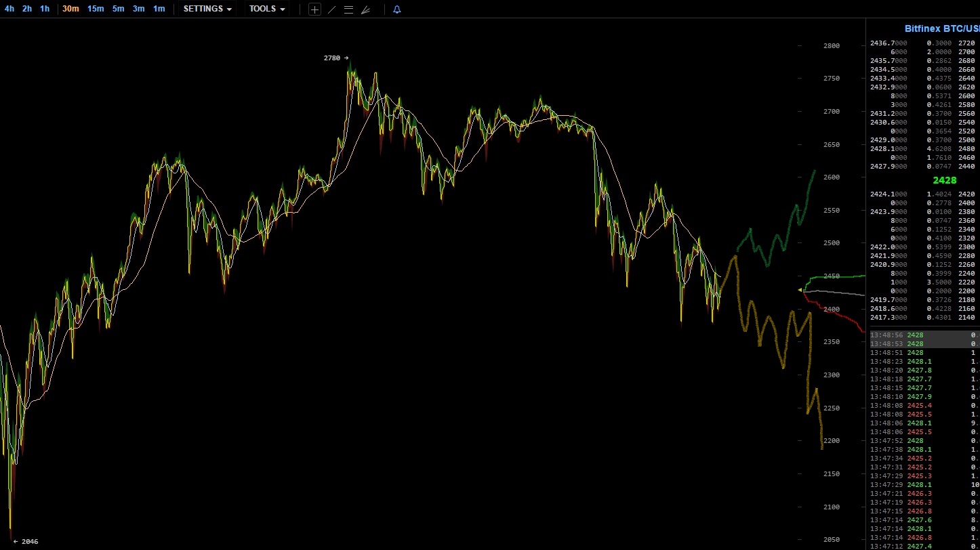Screen dimensions: 980x550
Task: Pick the 2420.9 bid price
Action: point(889,265)
